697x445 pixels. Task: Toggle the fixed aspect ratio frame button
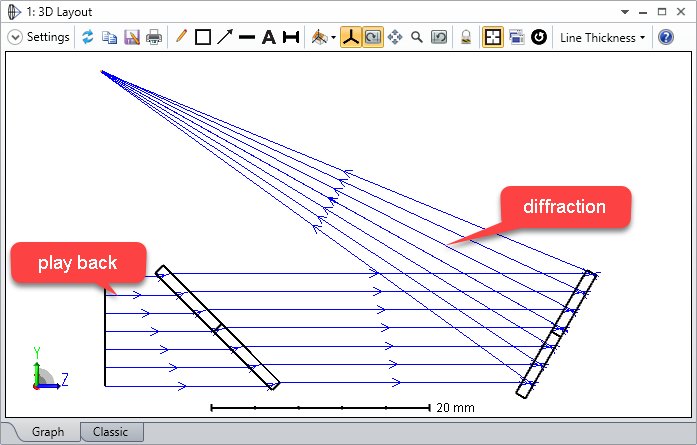point(493,37)
